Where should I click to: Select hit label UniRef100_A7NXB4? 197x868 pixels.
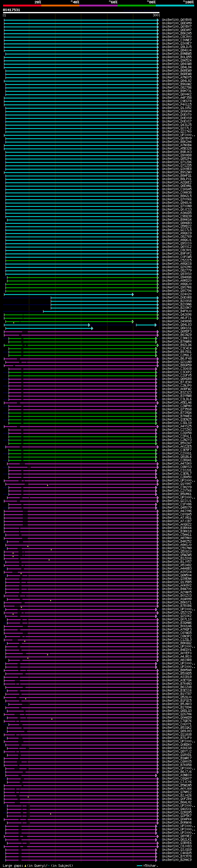point(177,145)
